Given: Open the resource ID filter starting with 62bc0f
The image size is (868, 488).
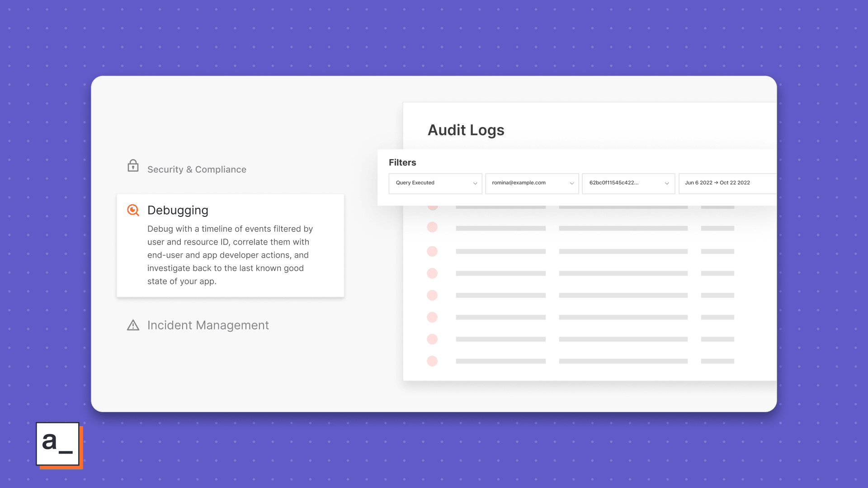Looking at the screenshot, I should coord(628,183).
